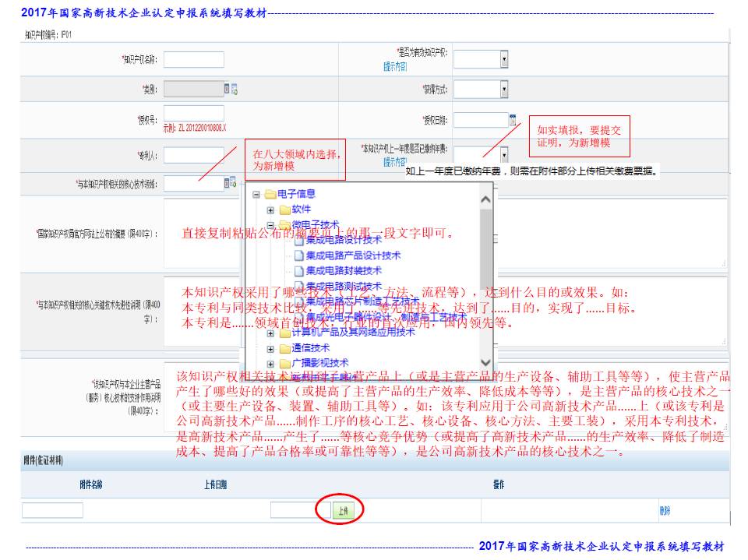
Task: Open the 是否为有效知识产权 dropdown
Action: 504,59
